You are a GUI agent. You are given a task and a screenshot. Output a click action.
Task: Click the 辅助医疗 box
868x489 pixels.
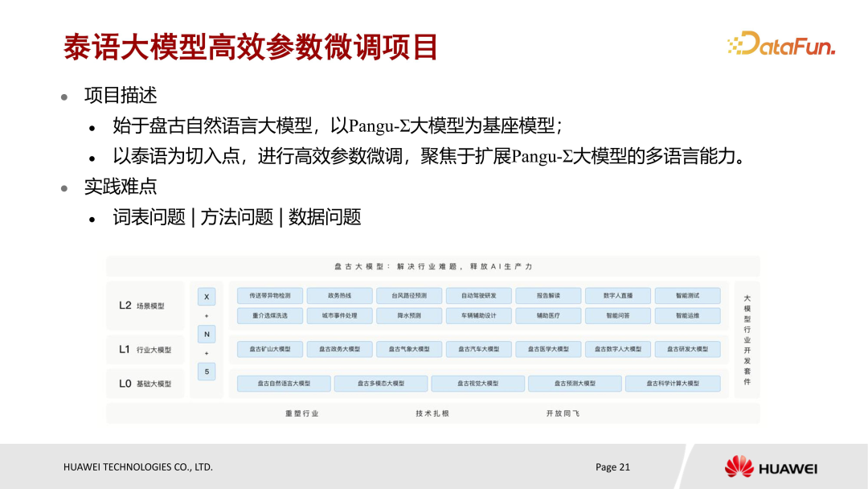548,315
